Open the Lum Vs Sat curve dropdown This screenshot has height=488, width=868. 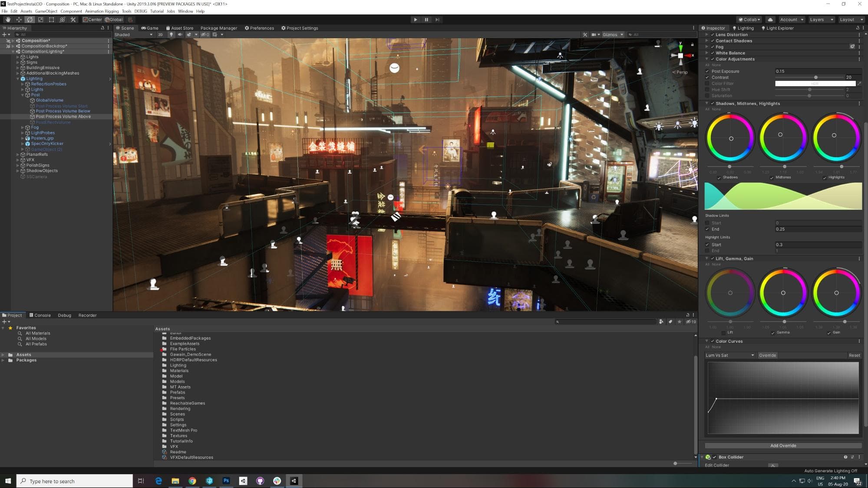(x=730, y=356)
